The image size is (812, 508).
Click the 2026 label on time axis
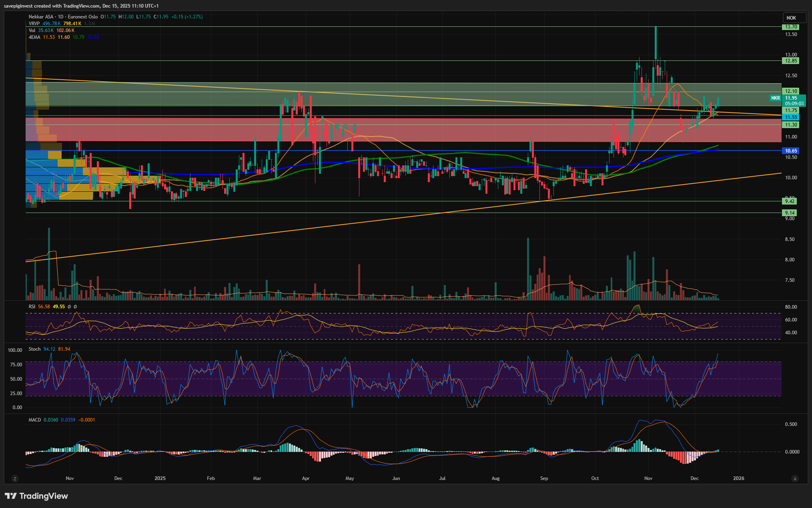pyautogui.click(x=738, y=478)
